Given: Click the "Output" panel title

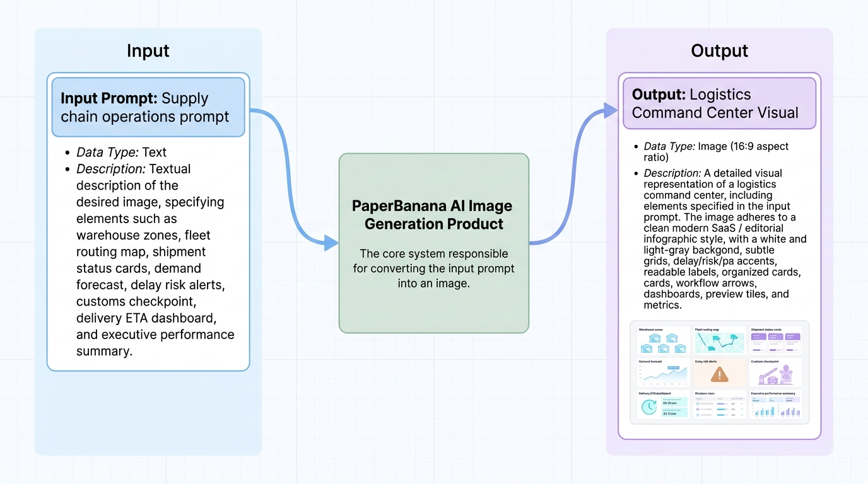Looking at the screenshot, I should click(720, 50).
